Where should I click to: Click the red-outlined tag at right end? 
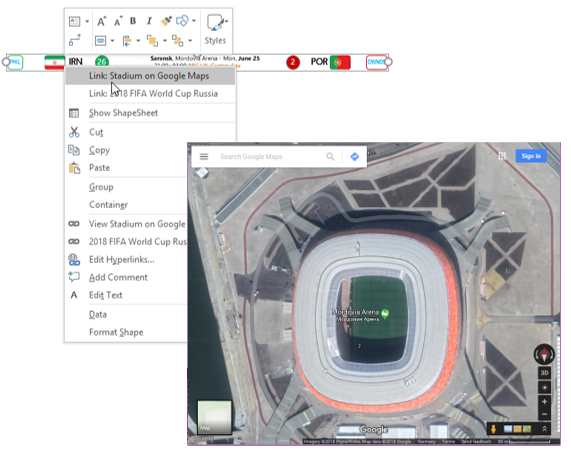(376, 62)
